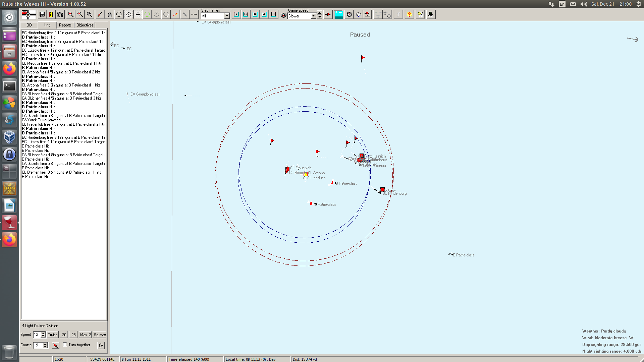Click the play-with-bar step button

coord(255,14)
